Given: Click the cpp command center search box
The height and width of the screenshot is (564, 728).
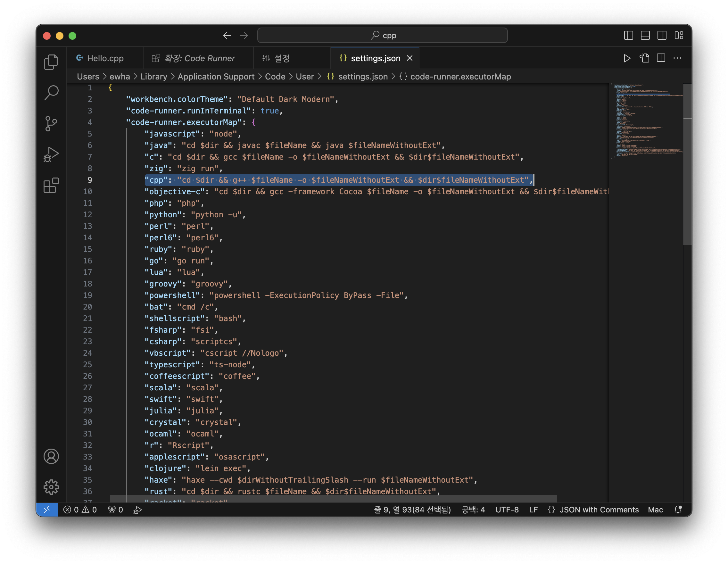Looking at the screenshot, I should pyautogui.click(x=382, y=35).
